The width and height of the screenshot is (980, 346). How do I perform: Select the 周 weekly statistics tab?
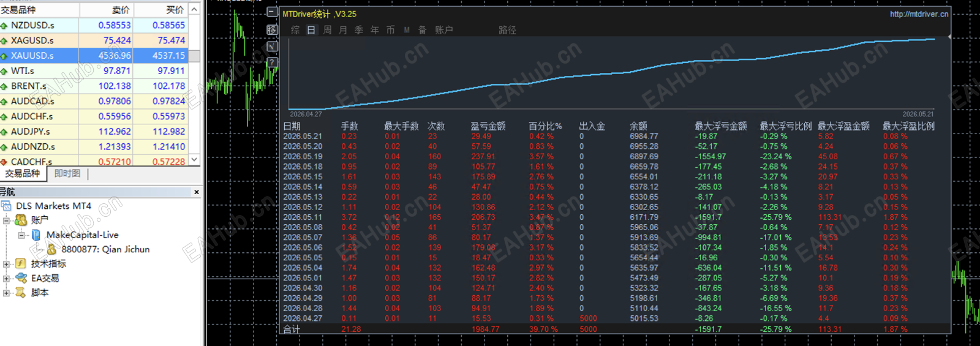pos(327,30)
